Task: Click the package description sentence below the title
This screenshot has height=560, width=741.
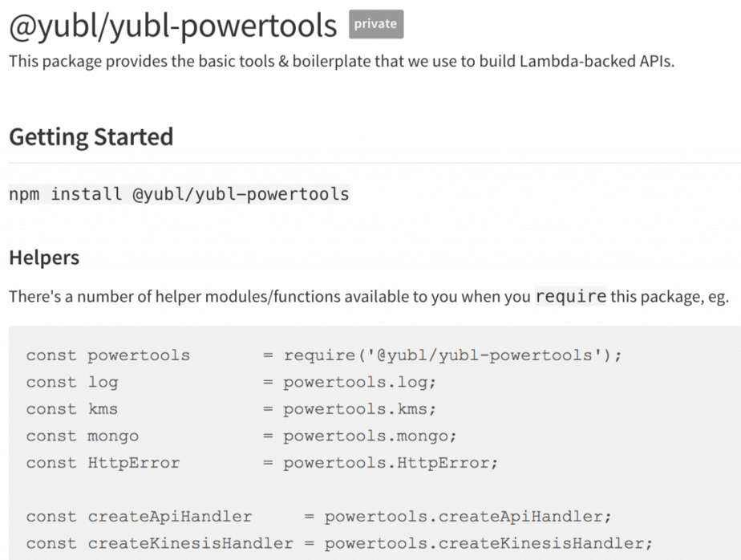Action: (342, 62)
